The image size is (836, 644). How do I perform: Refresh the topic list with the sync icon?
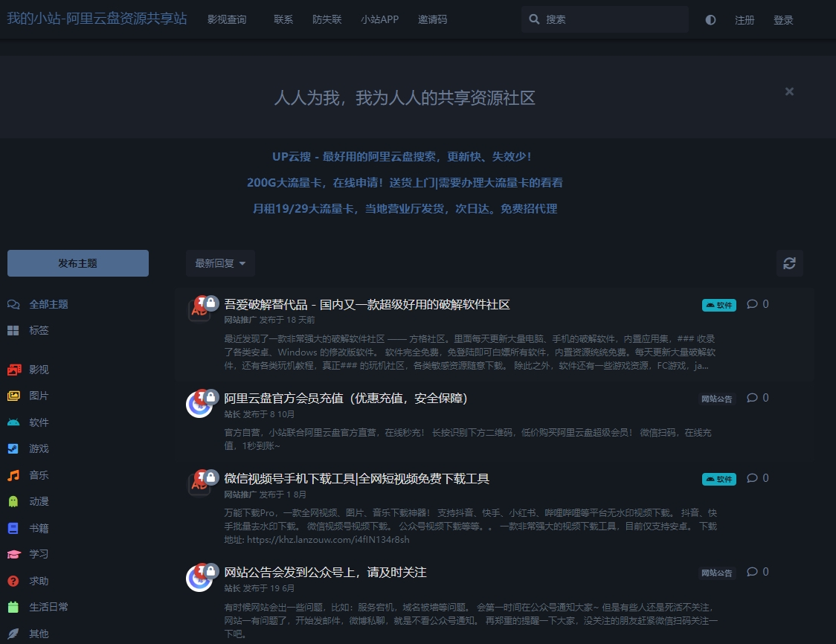point(789,263)
